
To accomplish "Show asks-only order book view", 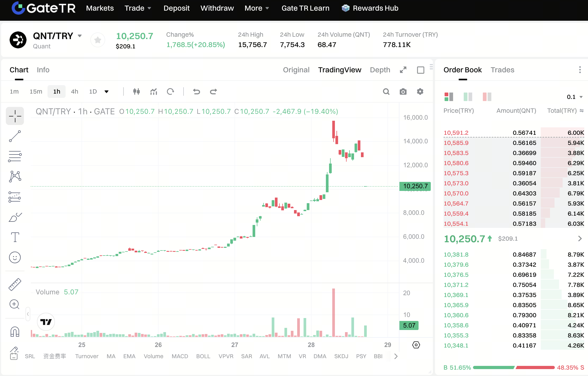I will 487,97.
